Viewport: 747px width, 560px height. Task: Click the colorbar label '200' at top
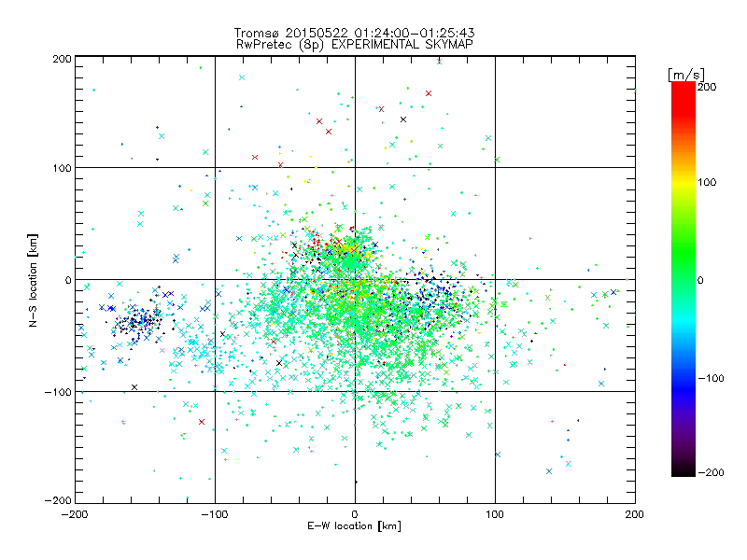[x=707, y=87]
